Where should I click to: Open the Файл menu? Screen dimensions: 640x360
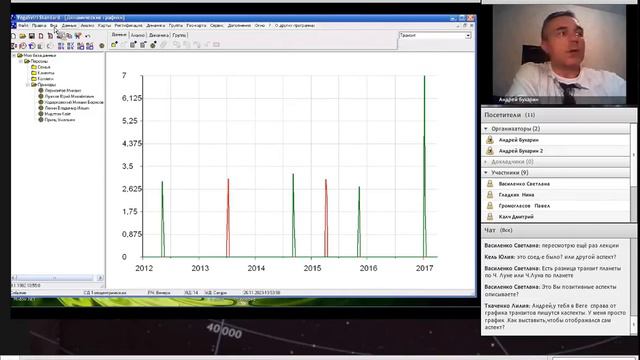tap(23, 25)
